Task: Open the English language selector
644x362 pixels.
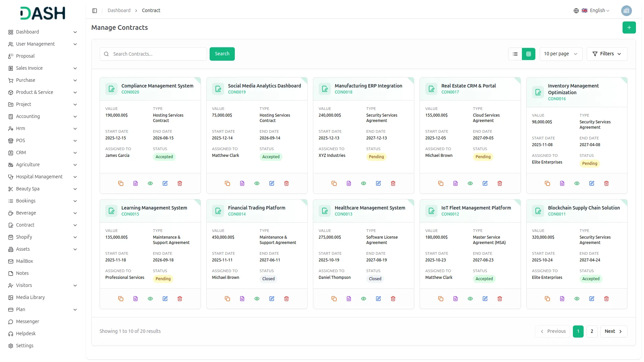Action: 597,11
